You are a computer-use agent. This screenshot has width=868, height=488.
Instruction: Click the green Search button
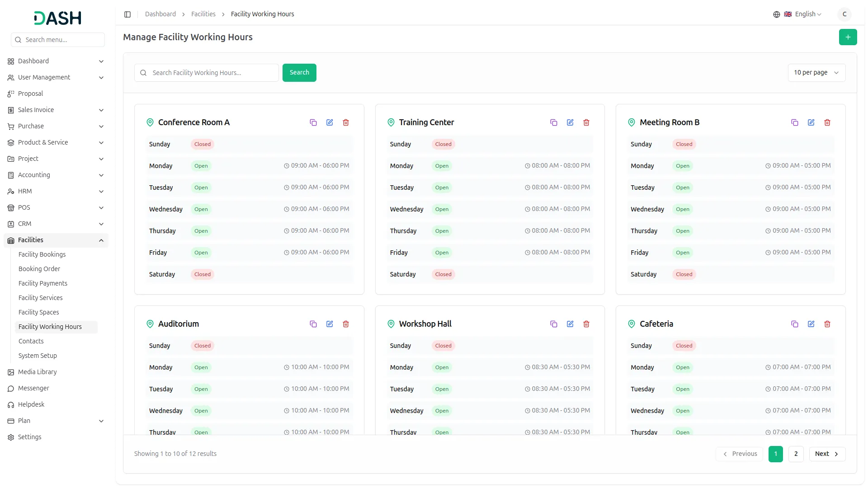299,73
